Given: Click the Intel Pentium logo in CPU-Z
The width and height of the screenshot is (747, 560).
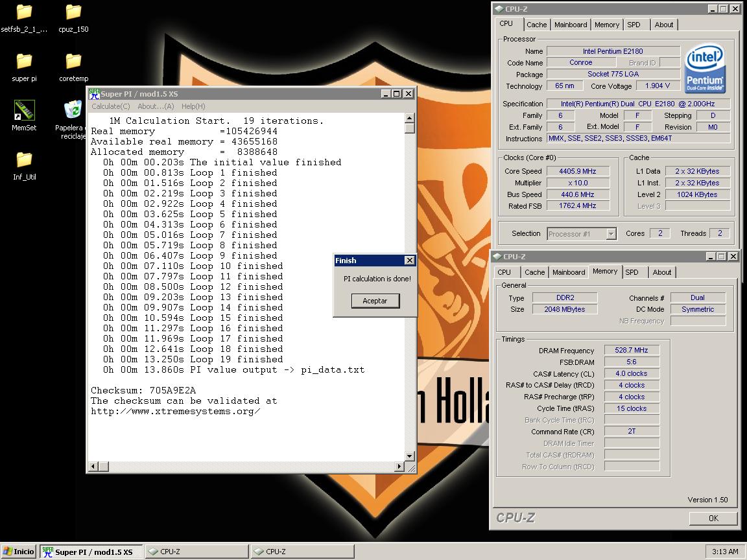Looking at the screenshot, I should (x=705, y=68).
